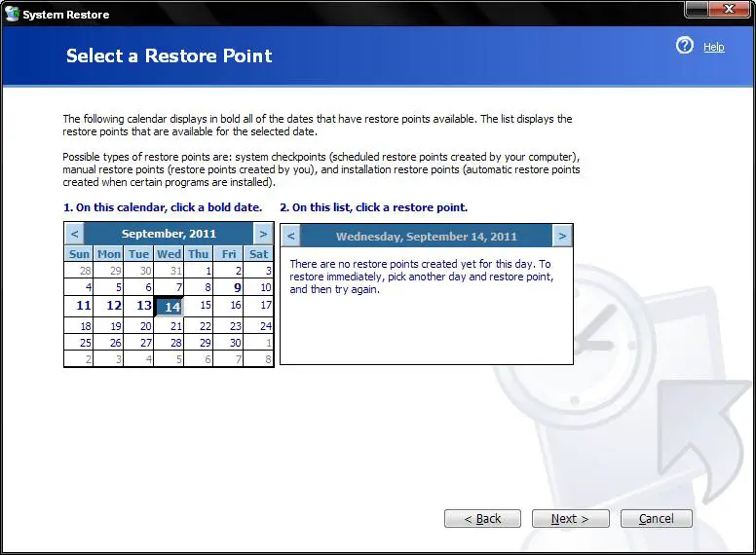Select September 20 on the calendar
The height and width of the screenshot is (555, 756).
pos(139,326)
